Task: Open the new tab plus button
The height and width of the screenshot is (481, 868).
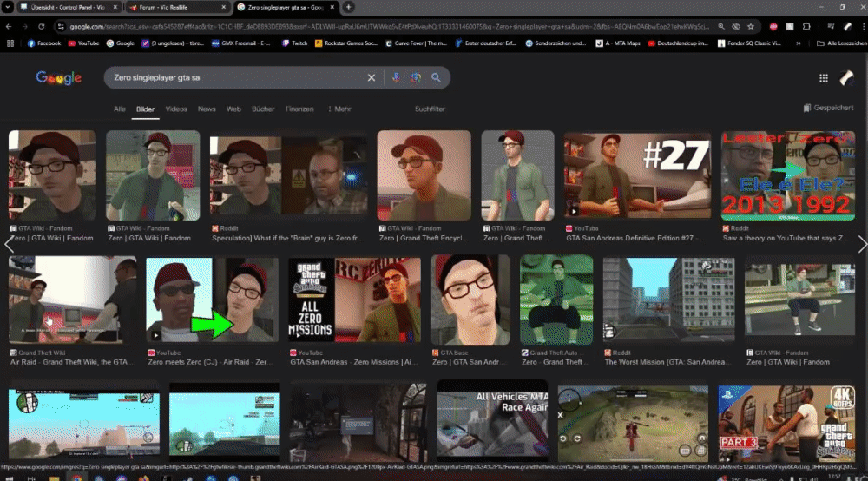Action: pos(348,7)
